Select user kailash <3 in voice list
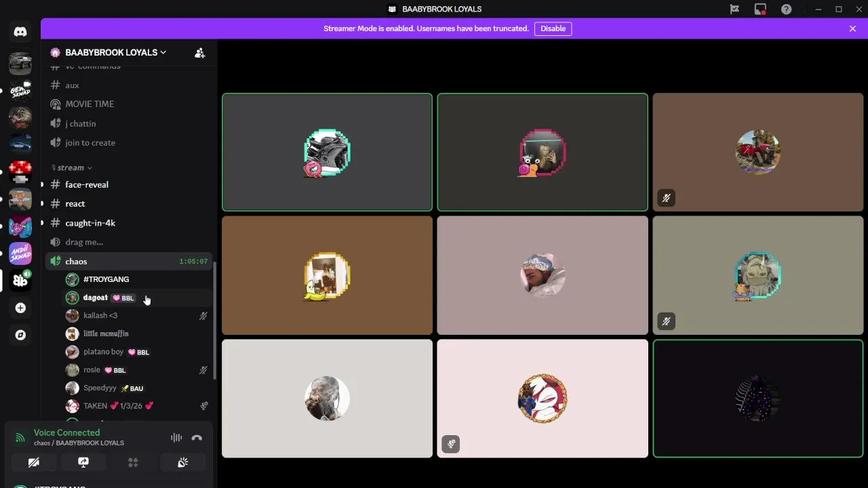The image size is (868, 488). click(137, 316)
